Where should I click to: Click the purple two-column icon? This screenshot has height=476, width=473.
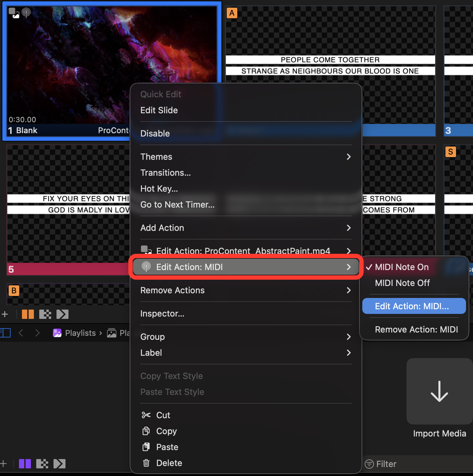pyautogui.click(x=25, y=464)
